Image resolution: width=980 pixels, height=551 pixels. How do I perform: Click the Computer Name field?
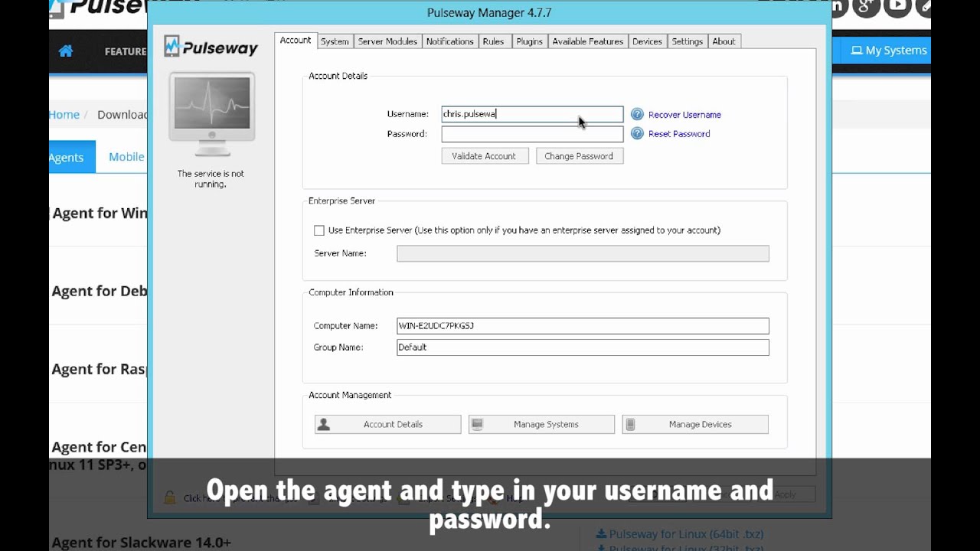[x=583, y=326]
